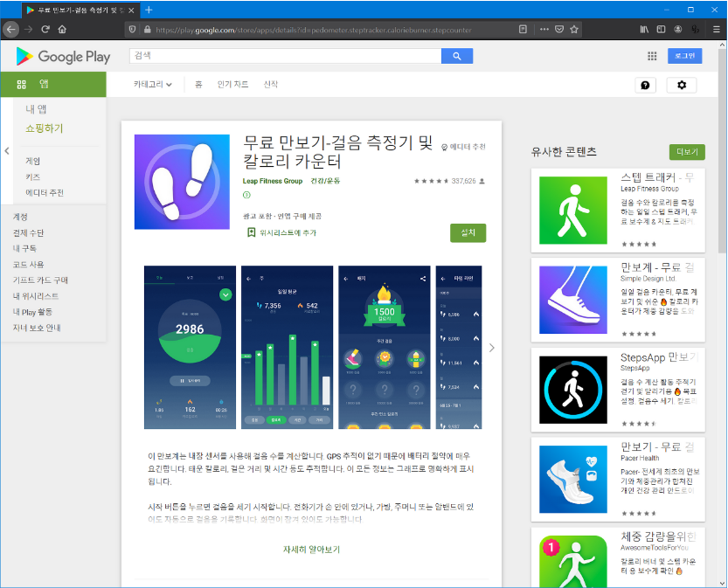Open Firefox library icon
The height and width of the screenshot is (588, 728).
tap(644, 29)
